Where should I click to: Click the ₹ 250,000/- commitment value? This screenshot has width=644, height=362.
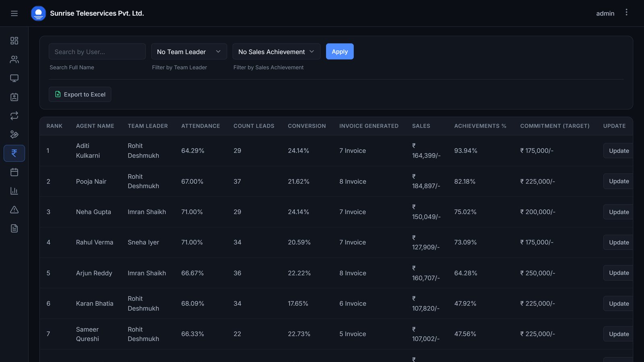coord(537,273)
